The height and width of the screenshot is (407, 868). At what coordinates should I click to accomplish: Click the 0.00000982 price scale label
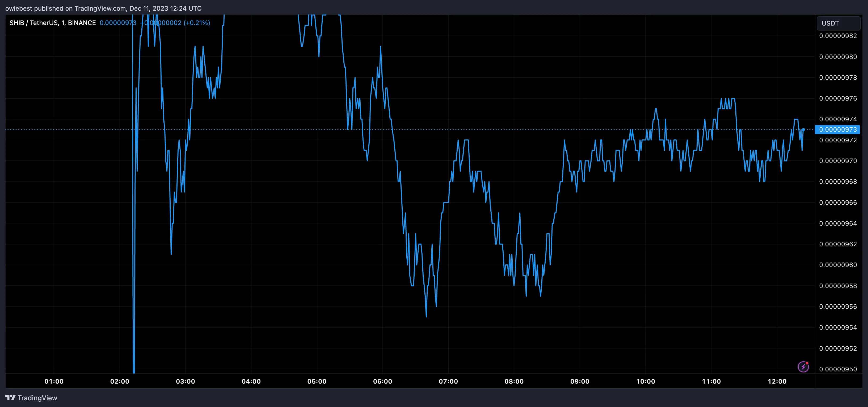tap(838, 36)
